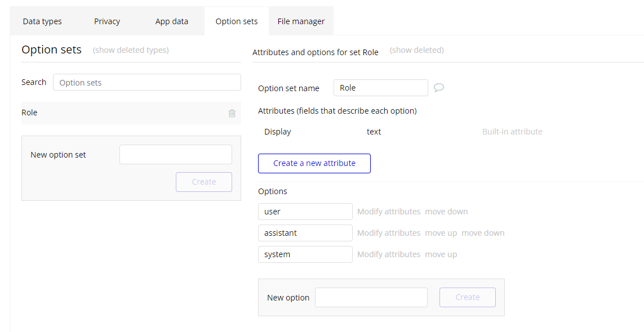This screenshot has height=332, width=644.
Task: Move the user option down
Action: click(446, 212)
